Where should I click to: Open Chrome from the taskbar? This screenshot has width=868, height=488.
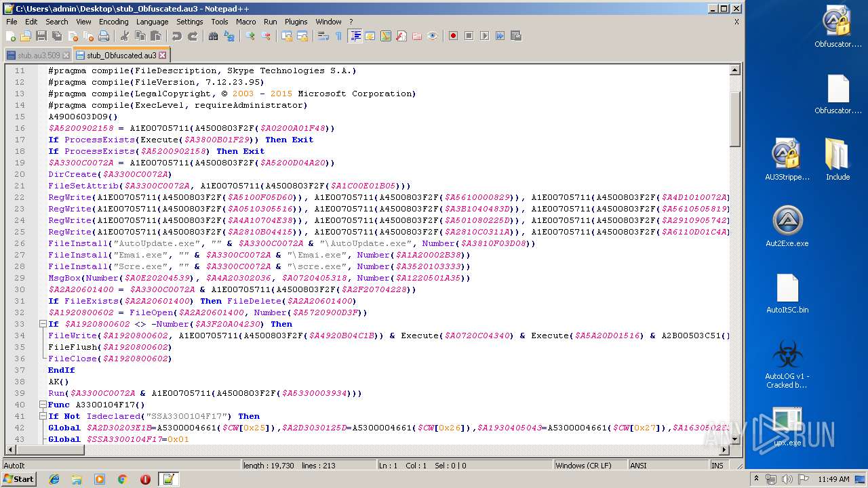(x=122, y=479)
